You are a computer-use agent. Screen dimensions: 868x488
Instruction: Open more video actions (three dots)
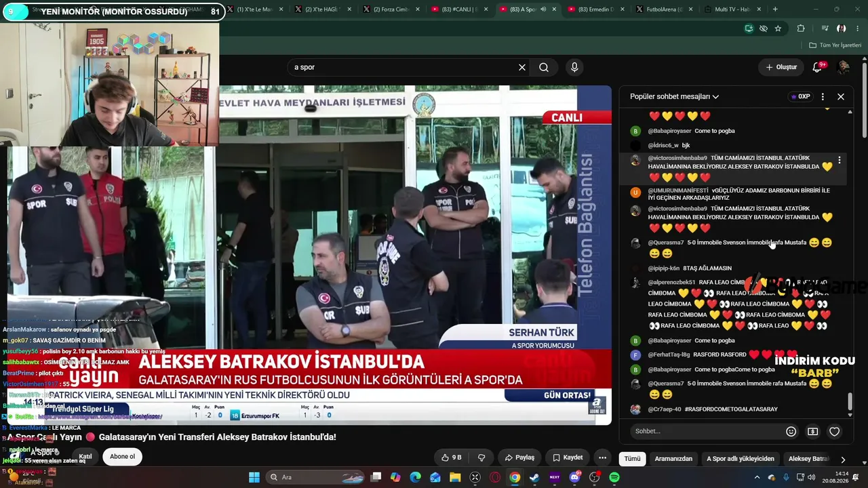[x=602, y=457]
